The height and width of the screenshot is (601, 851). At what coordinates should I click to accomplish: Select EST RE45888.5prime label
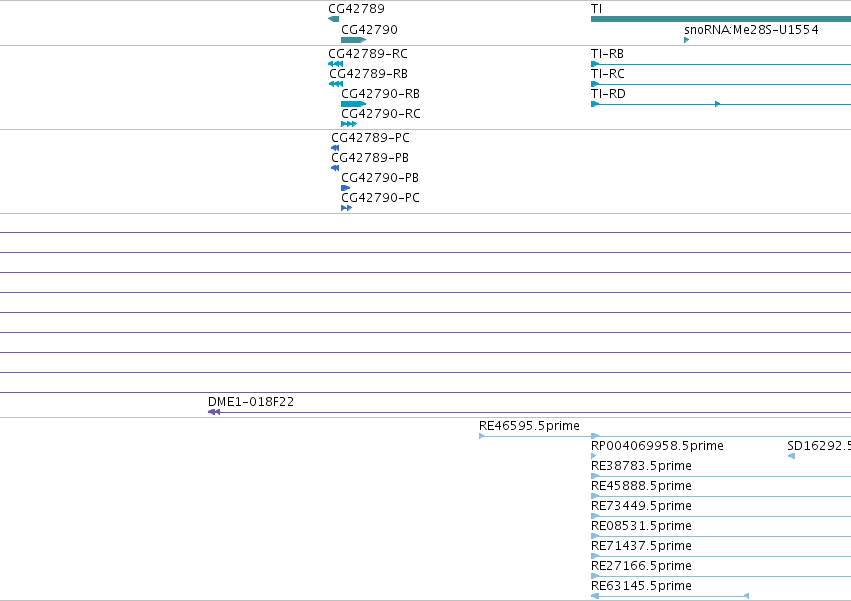641,486
